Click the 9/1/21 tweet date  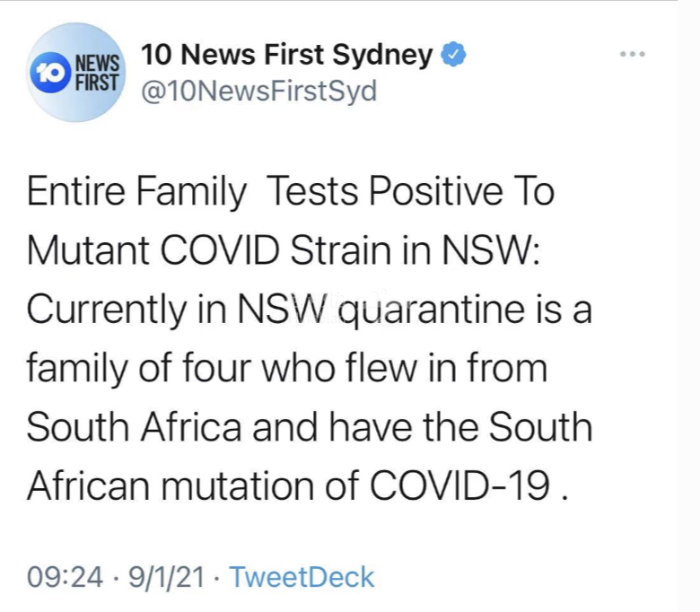[166, 577]
